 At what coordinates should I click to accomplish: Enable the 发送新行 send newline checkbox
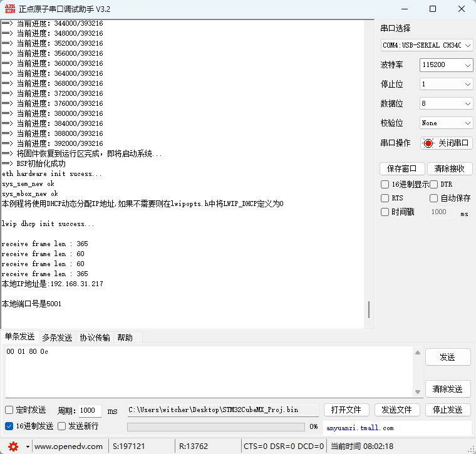click(61, 426)
